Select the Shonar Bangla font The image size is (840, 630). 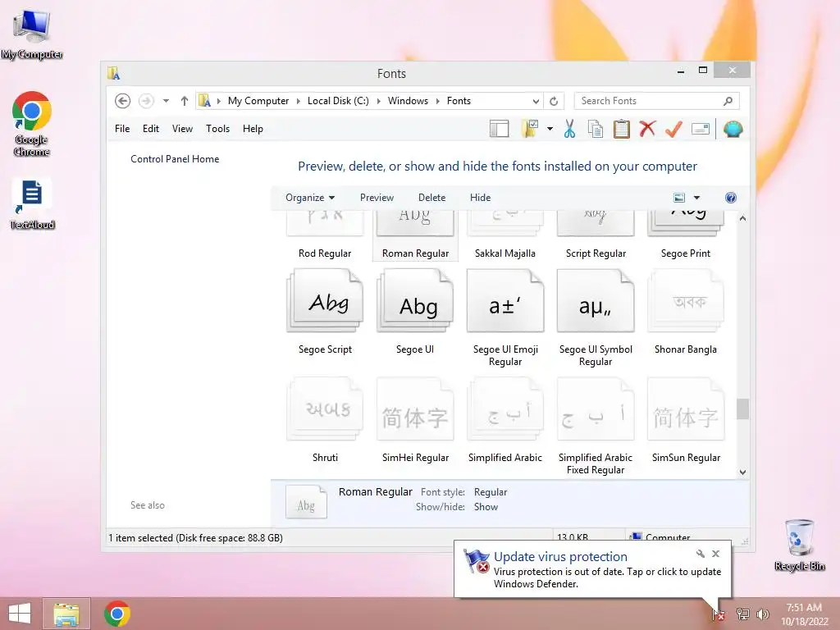click(686, 313)
